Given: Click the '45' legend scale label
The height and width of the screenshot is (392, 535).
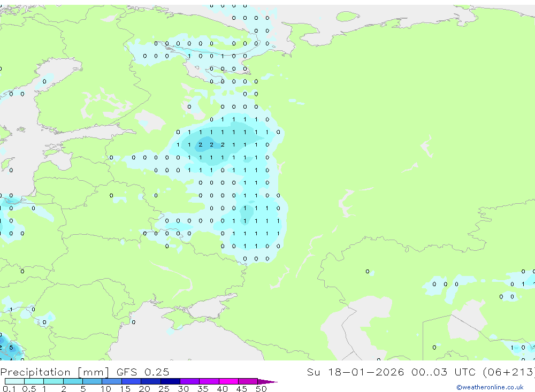Looking at the screenshot, I should (242, 389).
